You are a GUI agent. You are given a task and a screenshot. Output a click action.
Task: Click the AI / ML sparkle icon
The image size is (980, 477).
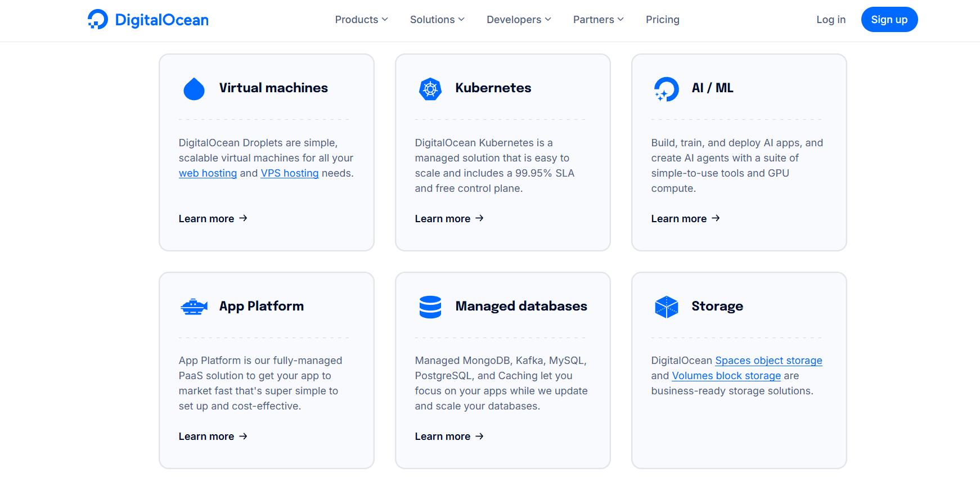click(x=666, y=89)
